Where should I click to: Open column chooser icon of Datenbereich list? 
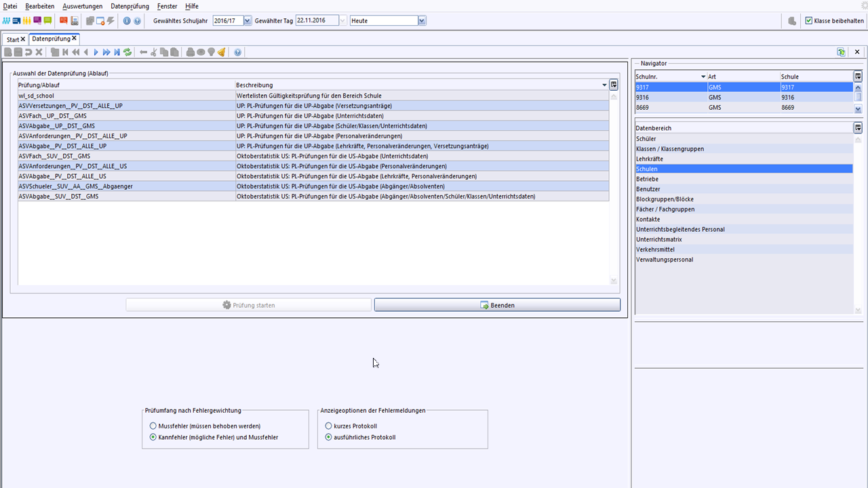858,127
